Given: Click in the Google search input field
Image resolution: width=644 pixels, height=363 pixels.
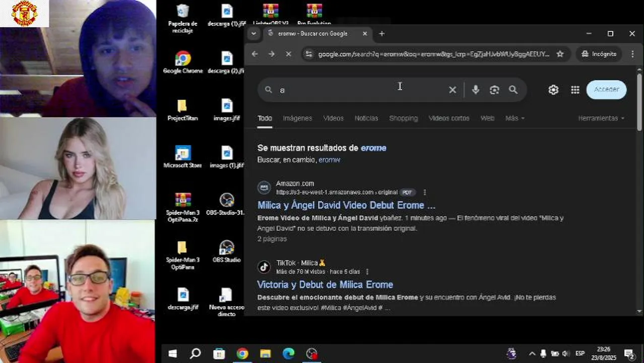Looking at the screenshot, I should point(362,90).
